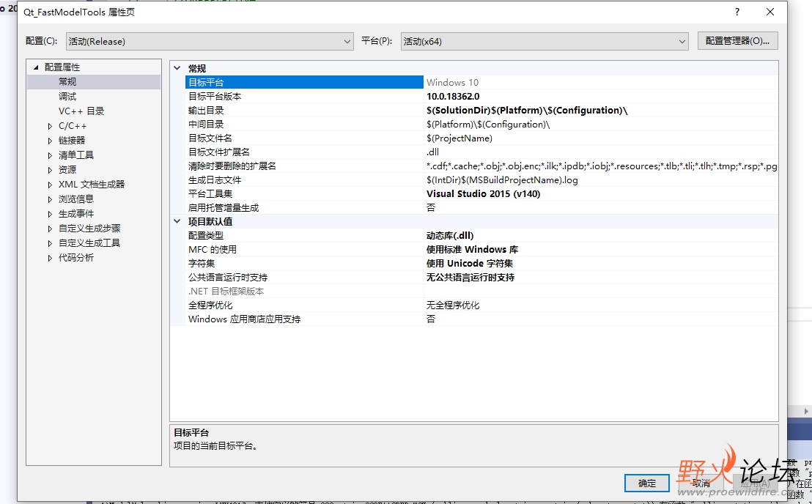The width and height of the screenshot is (812, 504).
Task: Select the 资源 tree label
Action: [x=67, y=169]
